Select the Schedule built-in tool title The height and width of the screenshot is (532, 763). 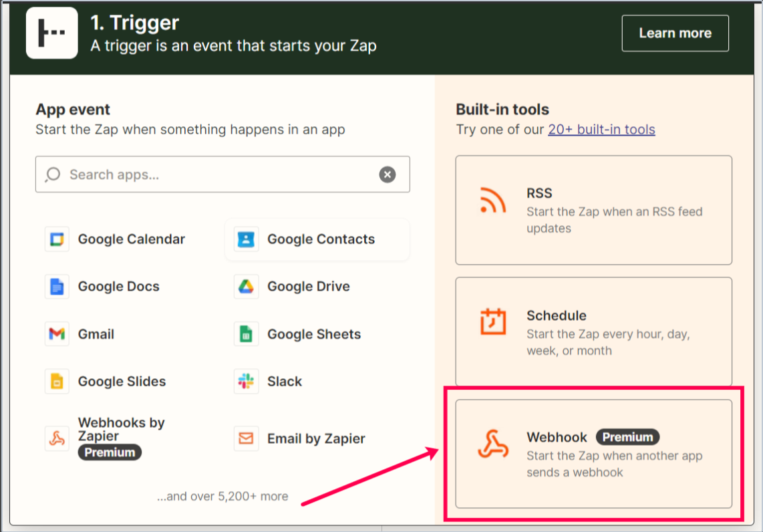point(556,315)
